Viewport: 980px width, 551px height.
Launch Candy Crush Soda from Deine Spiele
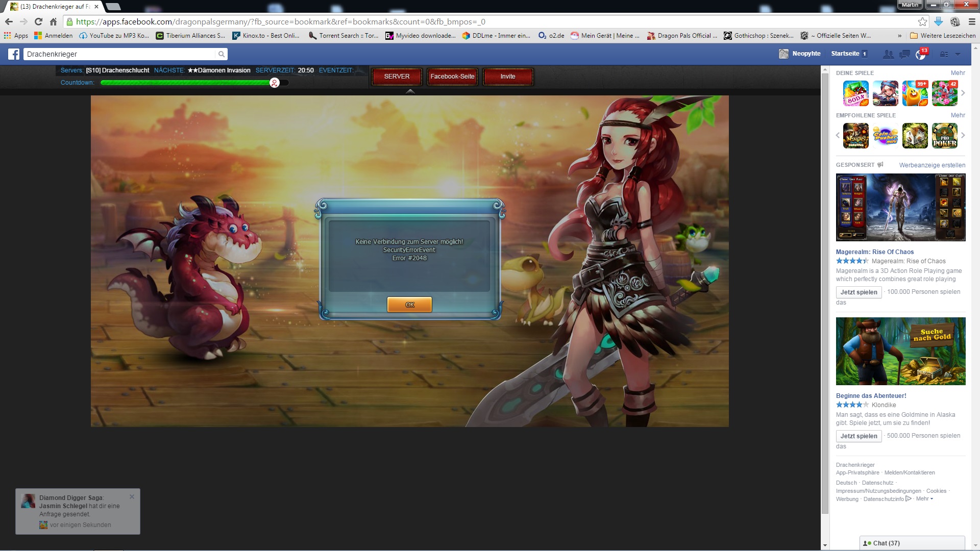(x=855, y=93)
